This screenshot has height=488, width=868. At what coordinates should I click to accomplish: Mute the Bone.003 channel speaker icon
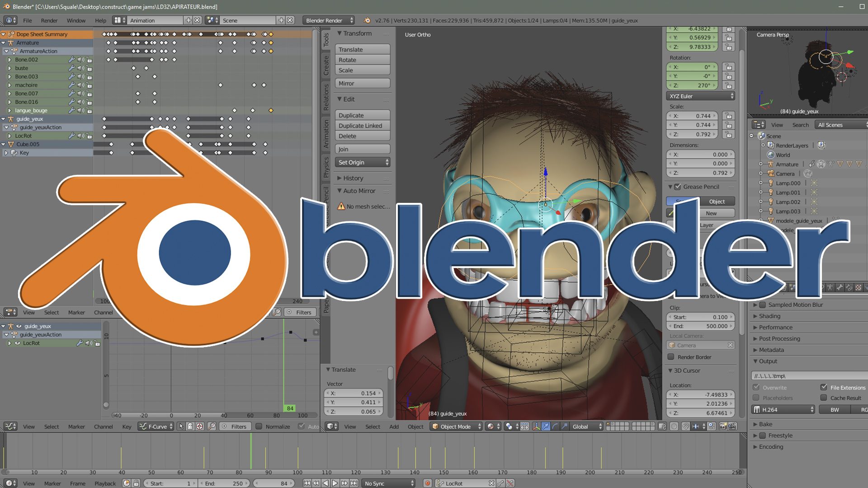coord(80,77)
